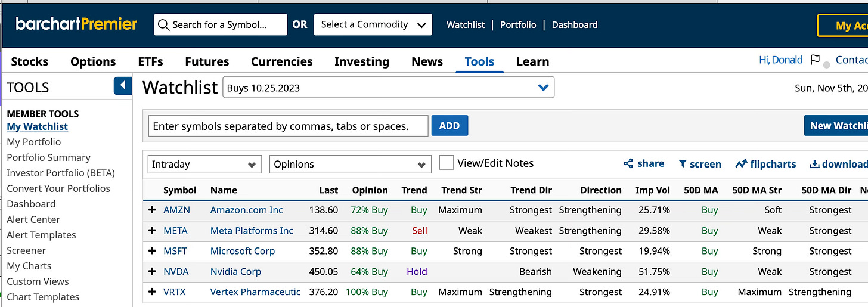This screenshot has height=307, width=868.
Task: Collapse the TOOLS sidebar arrow
Action: pyautogui.click(x=123, y=86)
